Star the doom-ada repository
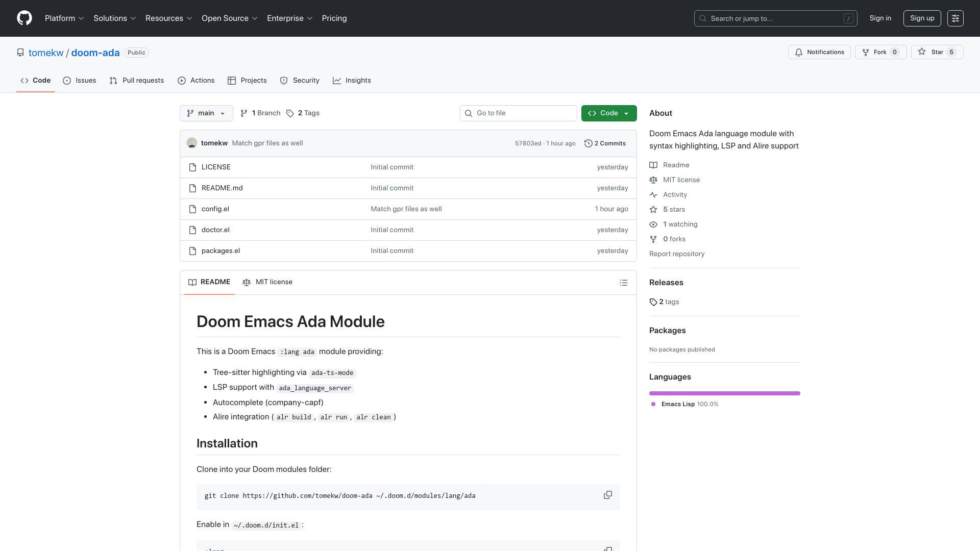 tap(937, 52)
